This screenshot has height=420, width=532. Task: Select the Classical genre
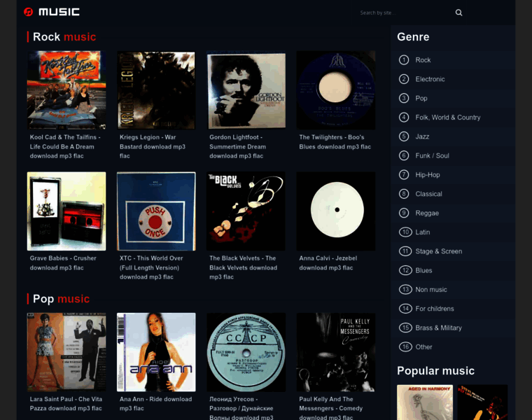pos(428,194)
